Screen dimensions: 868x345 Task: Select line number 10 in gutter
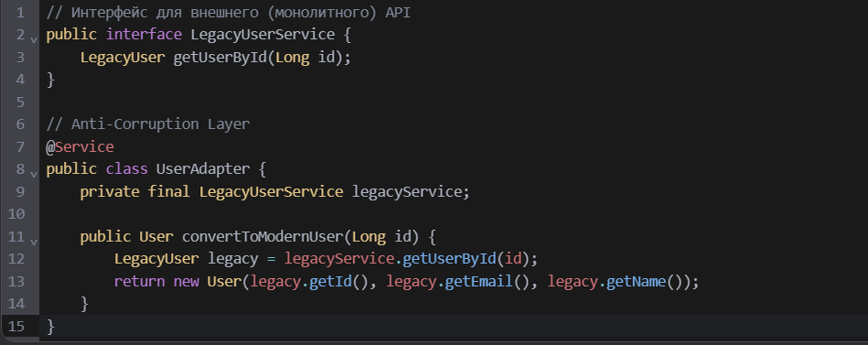[x=16, y=214]
